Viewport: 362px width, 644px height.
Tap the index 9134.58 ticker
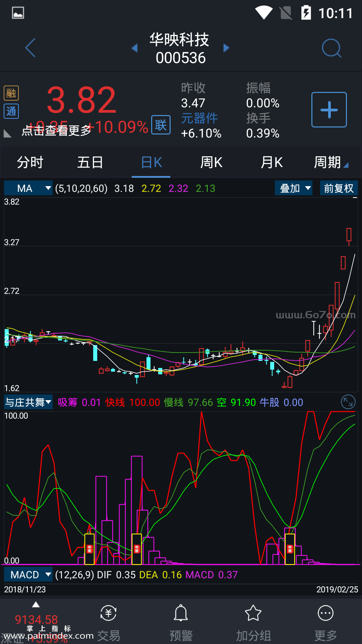36,620
